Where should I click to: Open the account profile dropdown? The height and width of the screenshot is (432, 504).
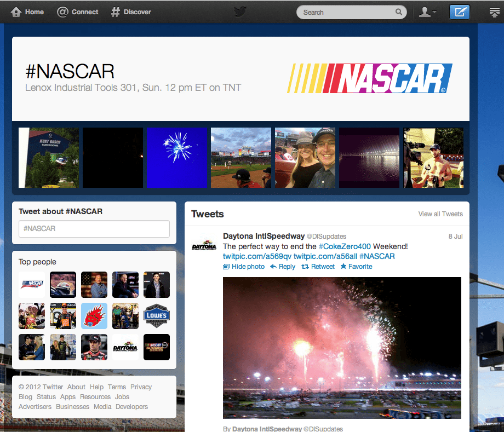pos(427,12)
